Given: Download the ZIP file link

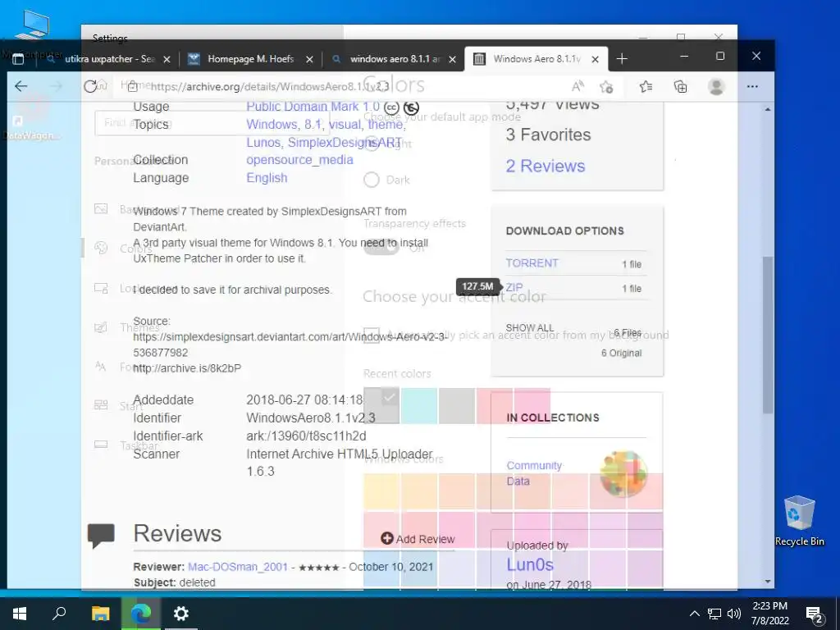Looking at the screenshot, I should coord(514,288).
